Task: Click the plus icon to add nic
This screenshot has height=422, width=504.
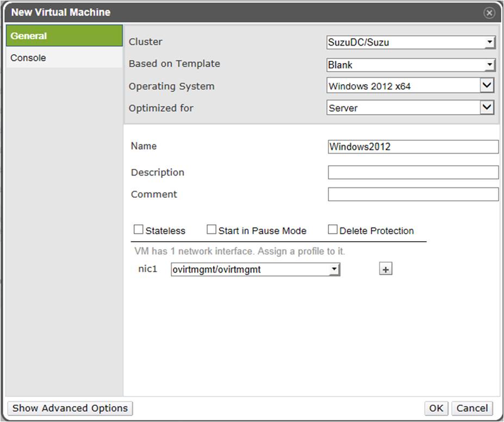Action: 385,269
